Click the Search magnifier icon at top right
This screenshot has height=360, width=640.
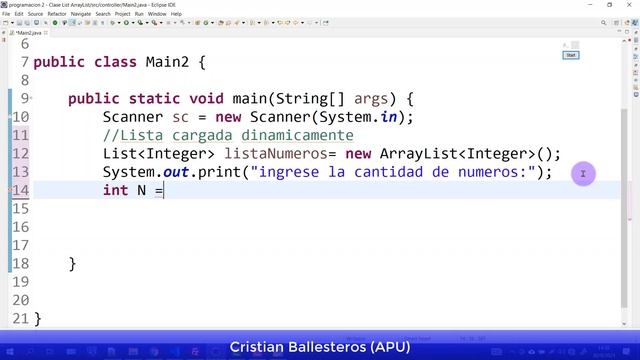603,23
